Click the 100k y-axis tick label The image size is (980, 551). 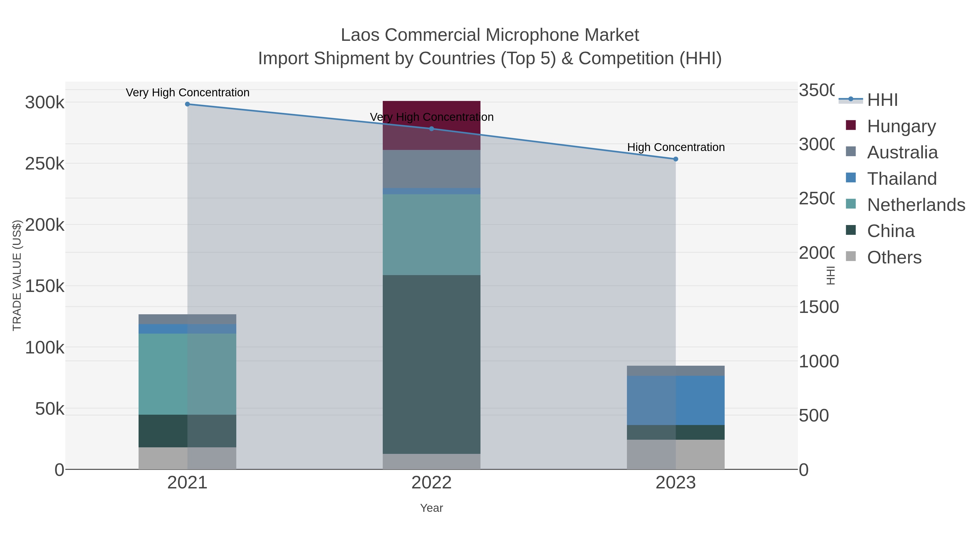(x=45, y=347)
